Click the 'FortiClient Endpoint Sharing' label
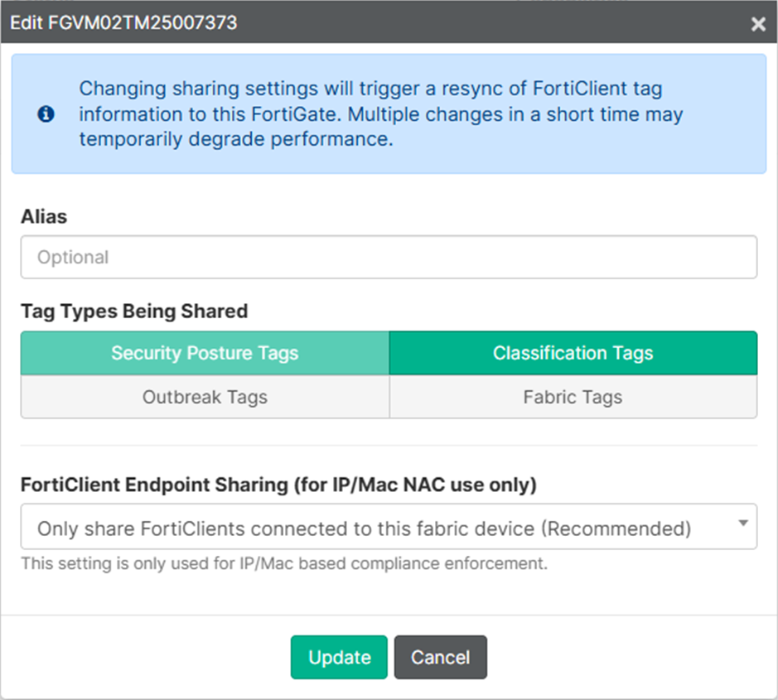The width and height of the screenshot is (778, 700). pos(278,485)
